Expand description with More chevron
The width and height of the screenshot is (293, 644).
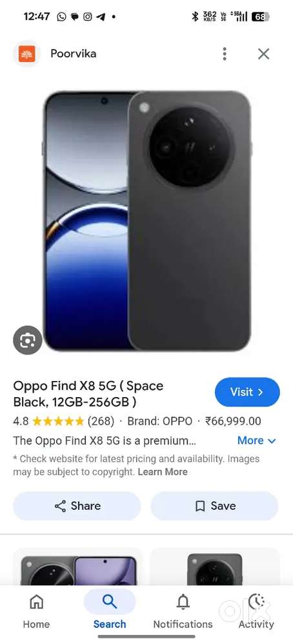click(x=256, y=441)
